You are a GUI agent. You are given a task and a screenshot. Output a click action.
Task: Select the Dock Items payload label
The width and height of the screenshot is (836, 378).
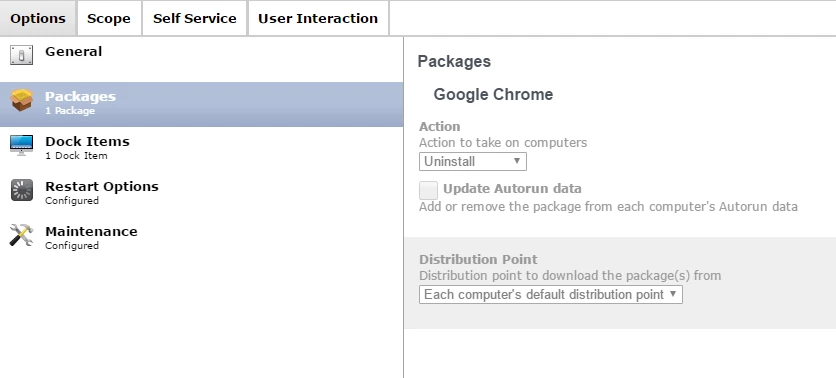pos(87,141)
